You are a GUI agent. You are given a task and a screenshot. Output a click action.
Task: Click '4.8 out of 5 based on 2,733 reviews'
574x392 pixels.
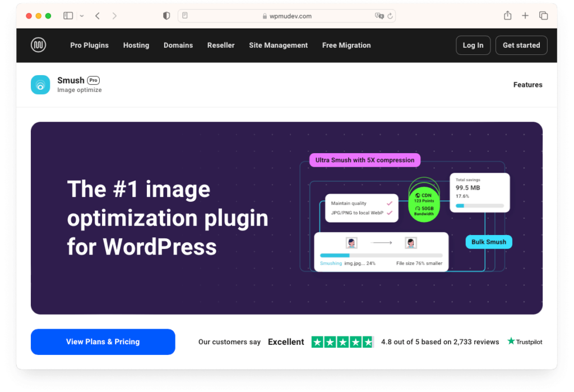coord(439,342)
